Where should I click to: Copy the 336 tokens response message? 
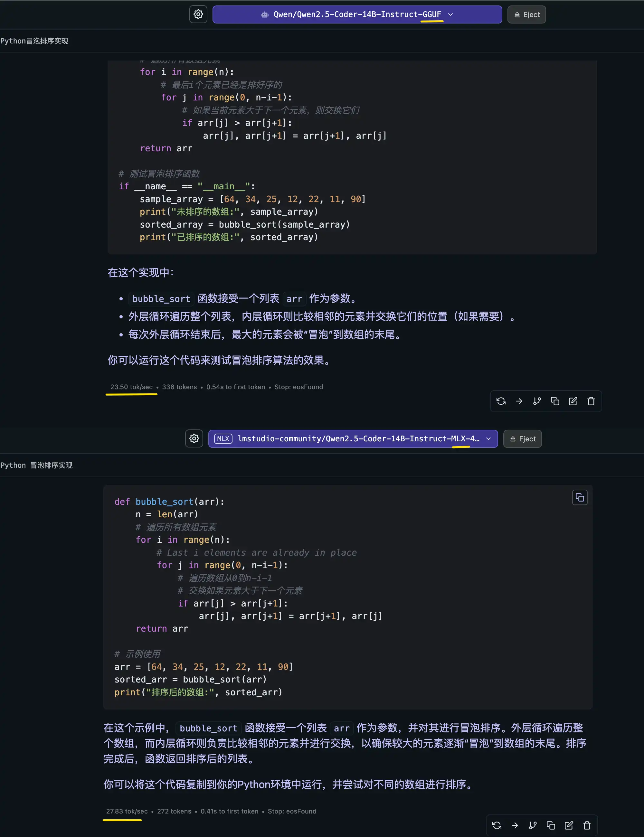[x=555, y=401]
